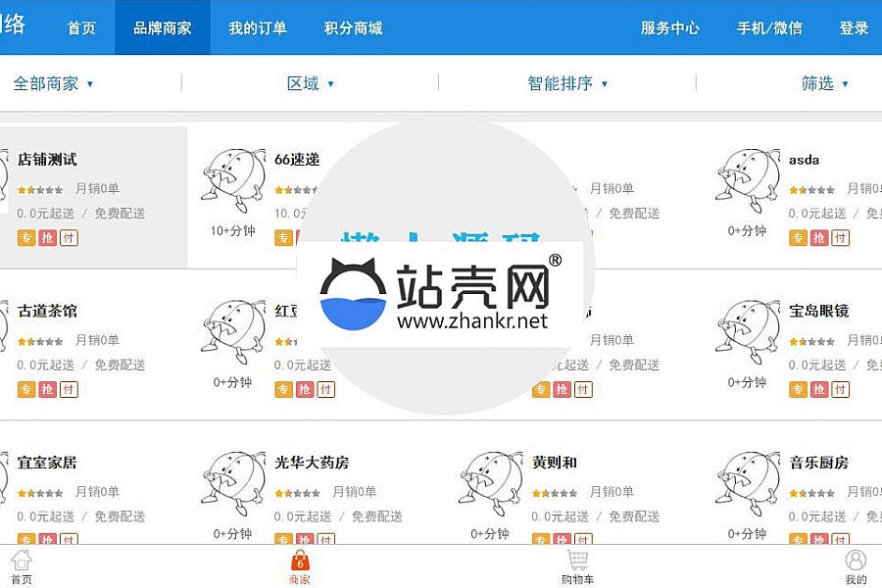This screenshot has width=882, height=588.
Task: Click the 登录 login link
Action: (854, 27)
